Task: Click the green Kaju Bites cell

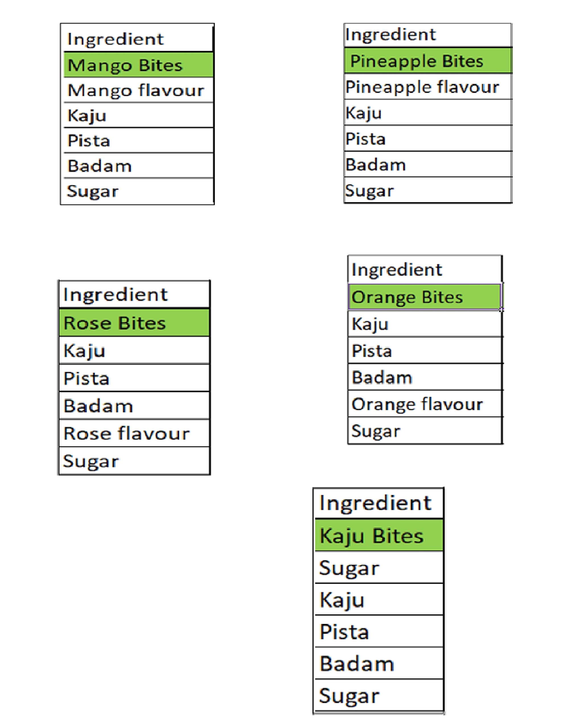Action: [378, 536]
